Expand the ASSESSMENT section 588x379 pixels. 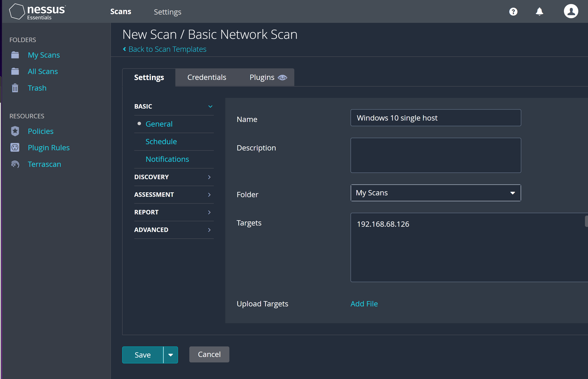click(210, 195)
